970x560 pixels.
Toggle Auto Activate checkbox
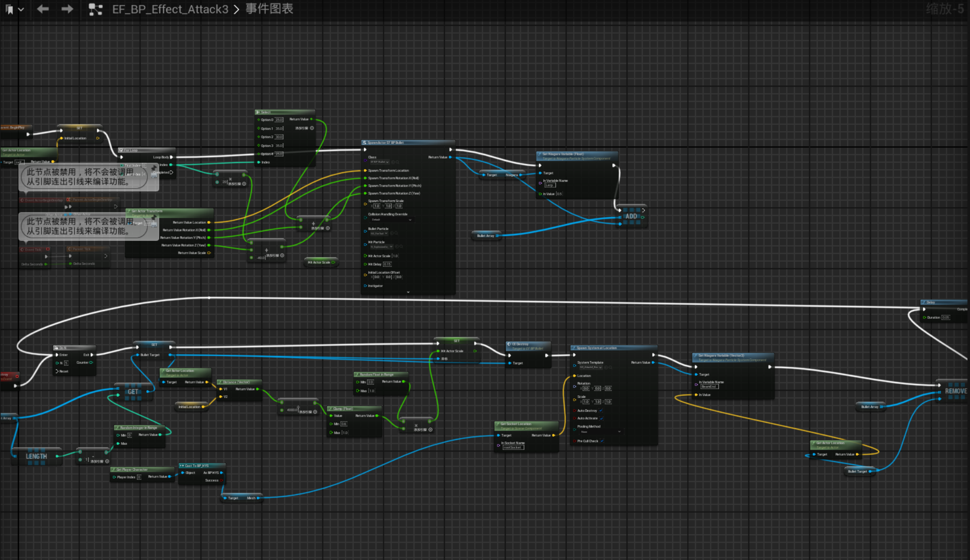click(602, 418)
